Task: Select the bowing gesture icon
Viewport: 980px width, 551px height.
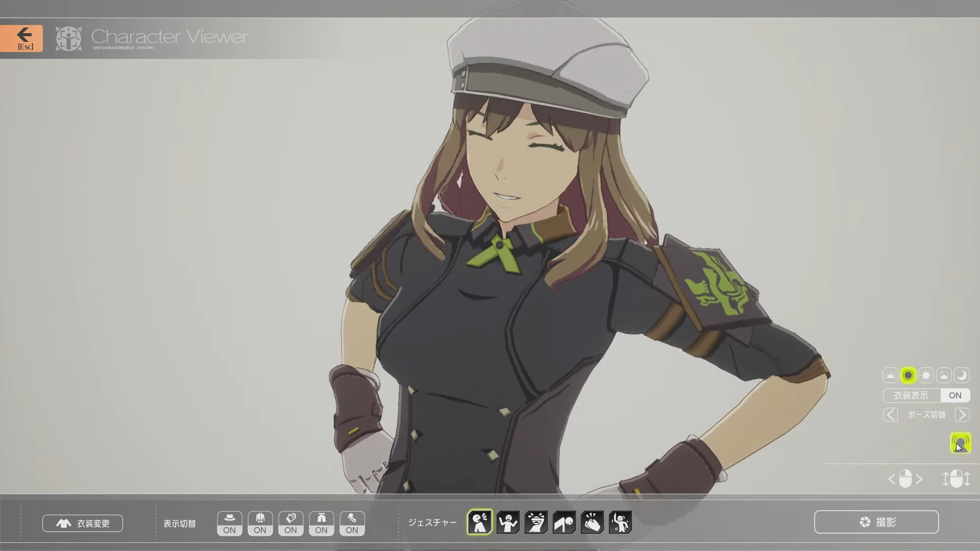Action: tap(564, 522)
